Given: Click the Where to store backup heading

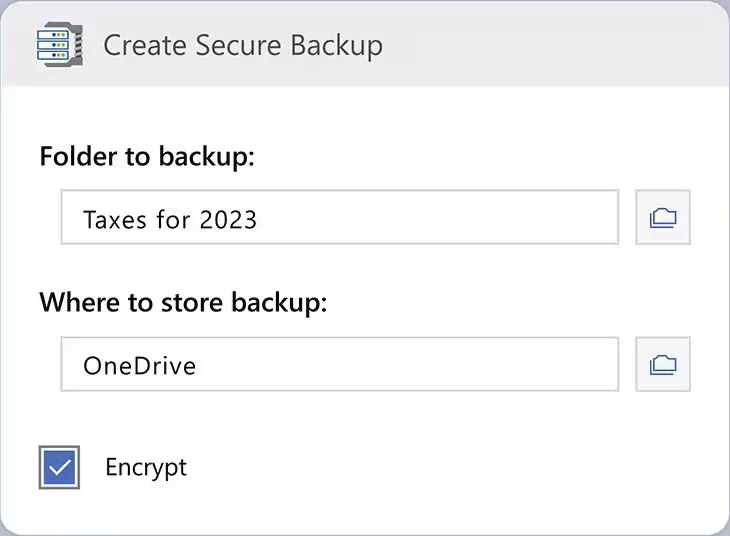Looking at the screenshot, I should [183, 303].
